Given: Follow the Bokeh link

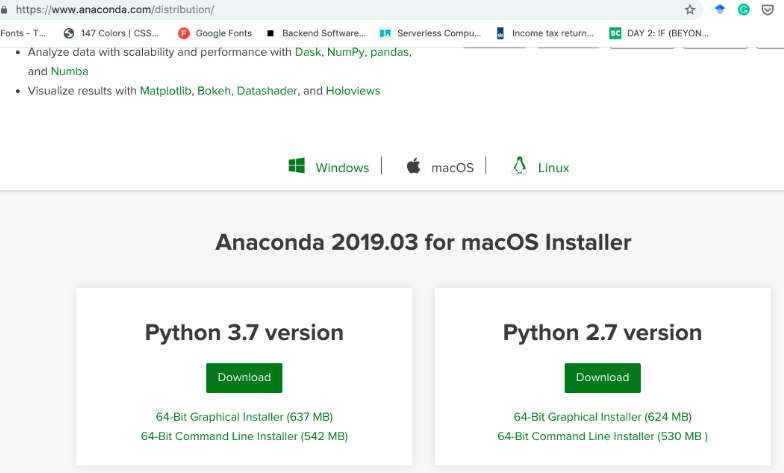Looking at the screenshot, I should pyautogui.click(x=214, y=91).
